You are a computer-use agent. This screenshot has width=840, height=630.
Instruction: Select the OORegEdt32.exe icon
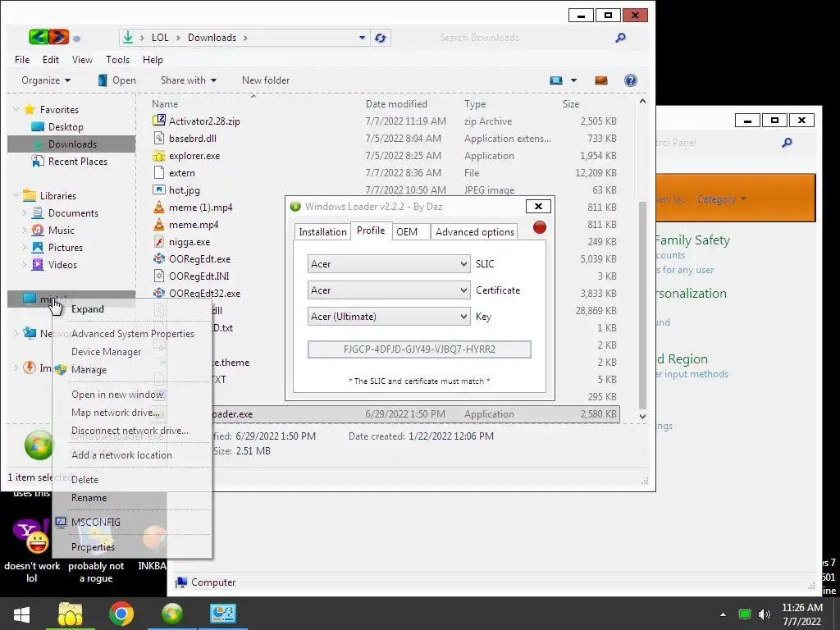pos(158,293)
